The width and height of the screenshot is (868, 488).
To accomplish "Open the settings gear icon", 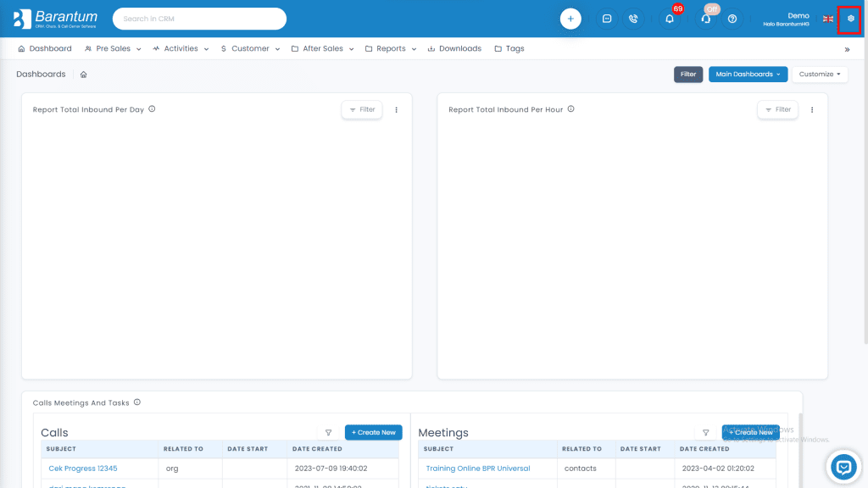I will point(849,18).
